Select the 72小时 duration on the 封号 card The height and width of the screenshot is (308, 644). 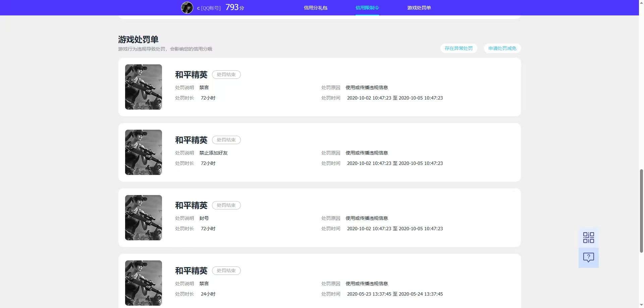click(208, 229)
